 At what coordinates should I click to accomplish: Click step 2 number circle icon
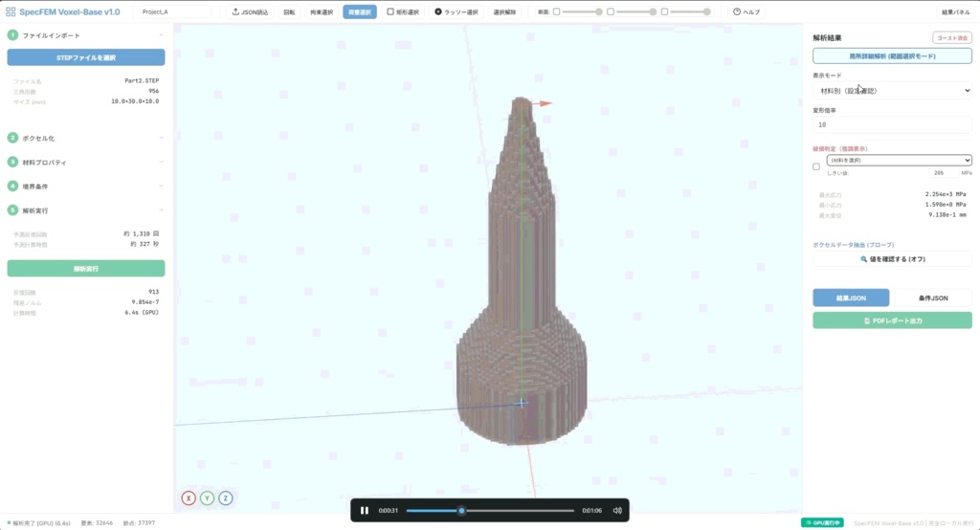[x=12, y=138]
